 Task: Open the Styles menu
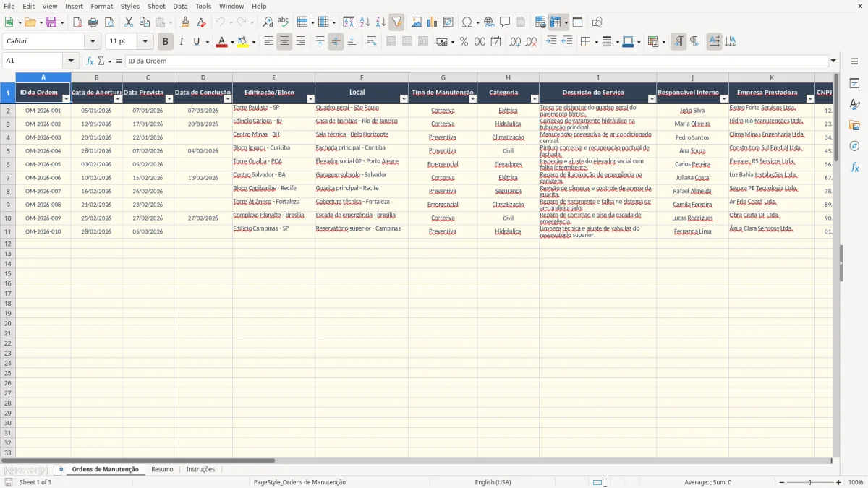130,6
